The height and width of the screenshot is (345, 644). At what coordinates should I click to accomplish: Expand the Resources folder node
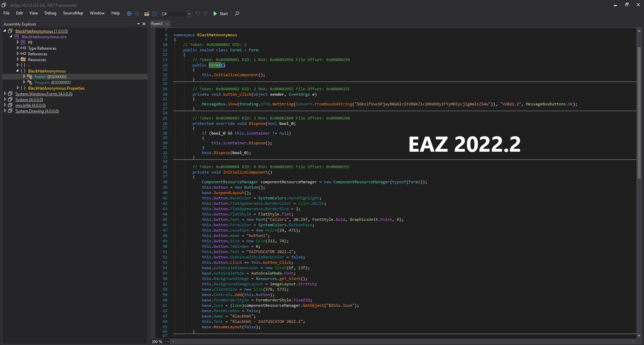tap(18, 59)
